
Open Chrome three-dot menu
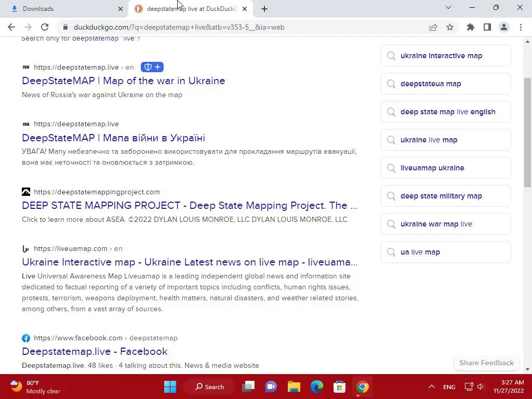[x=521, y=27]
